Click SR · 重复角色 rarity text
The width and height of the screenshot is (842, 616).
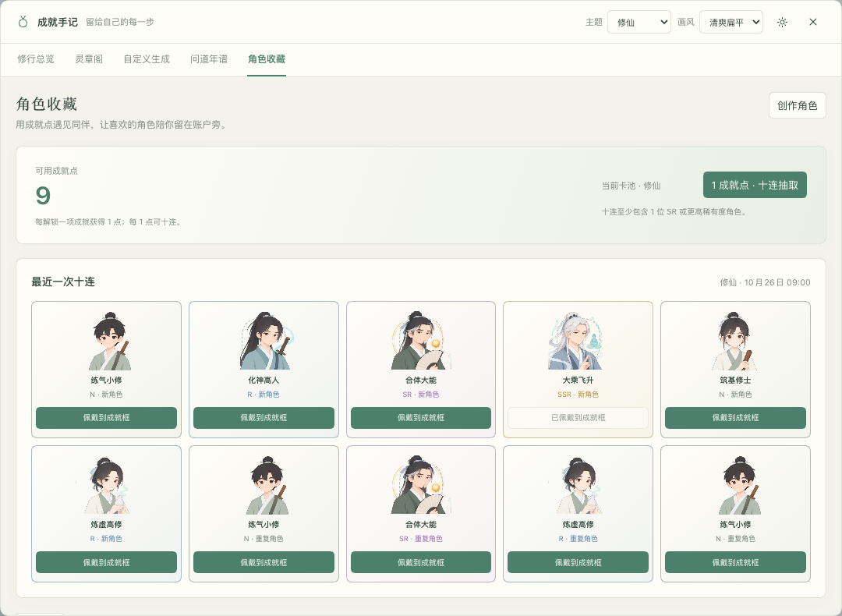tap(421, 539)
